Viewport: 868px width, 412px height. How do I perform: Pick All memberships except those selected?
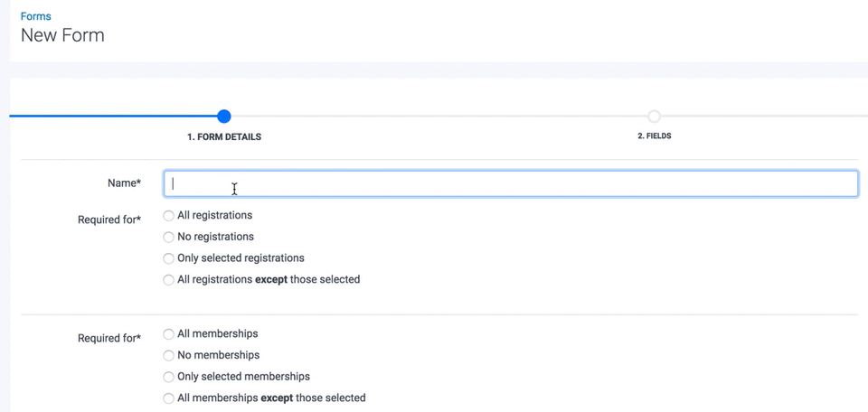click(169, 398)
